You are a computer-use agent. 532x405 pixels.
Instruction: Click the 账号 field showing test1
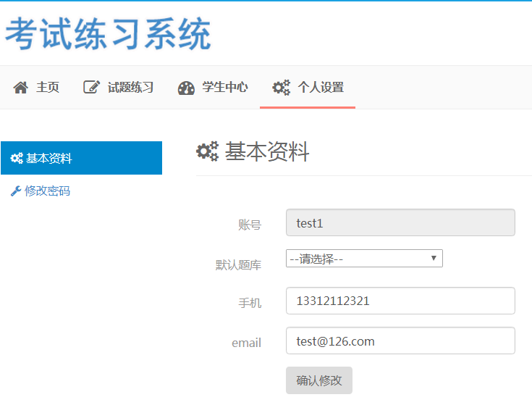pos(400,222)
